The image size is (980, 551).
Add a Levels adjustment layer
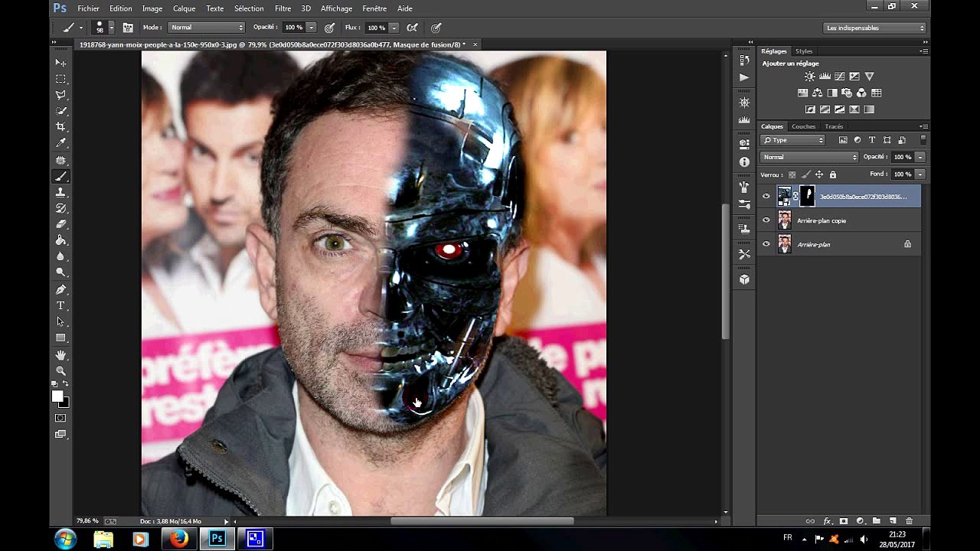tap(825, 77)
